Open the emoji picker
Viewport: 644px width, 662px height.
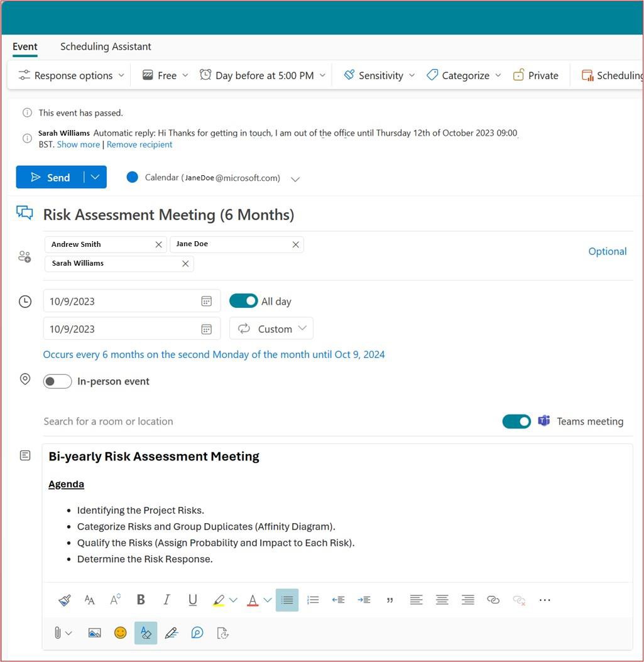tap(121, 632)
